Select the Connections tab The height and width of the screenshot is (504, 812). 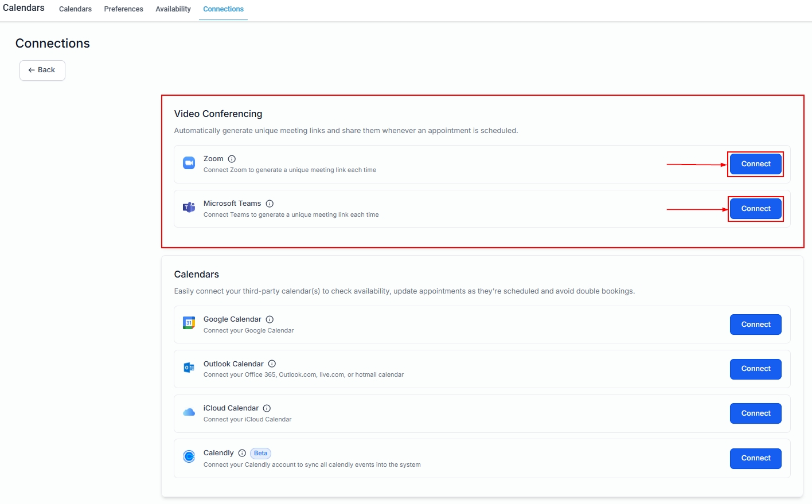click(223, 9)
